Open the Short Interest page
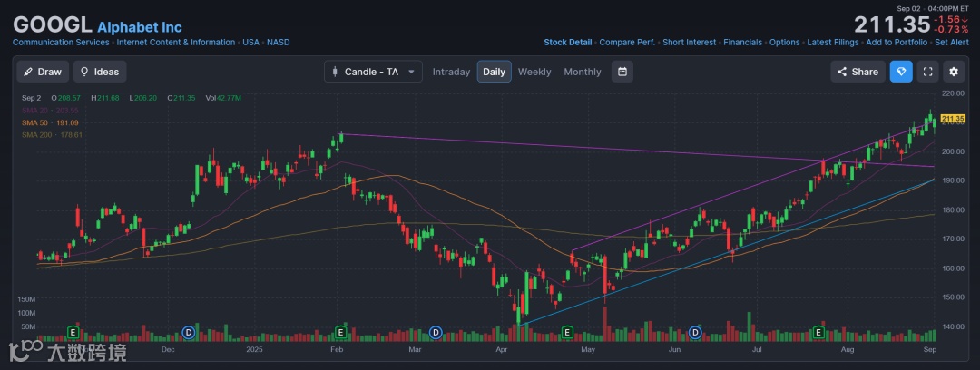The height and width of the screenshot is (370, 980). click(x=690, y=43)
